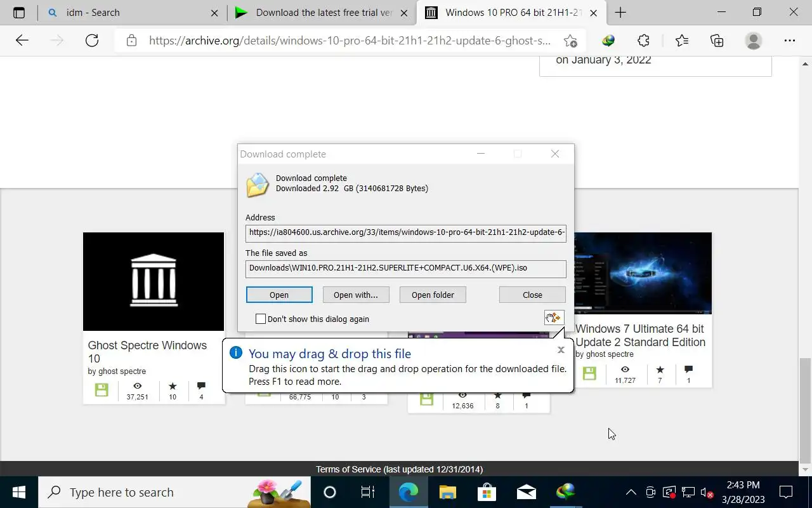Screen dimensions: 812x508
Task: Click the drag and drop hand icon
Action: (x=554, y=317)
